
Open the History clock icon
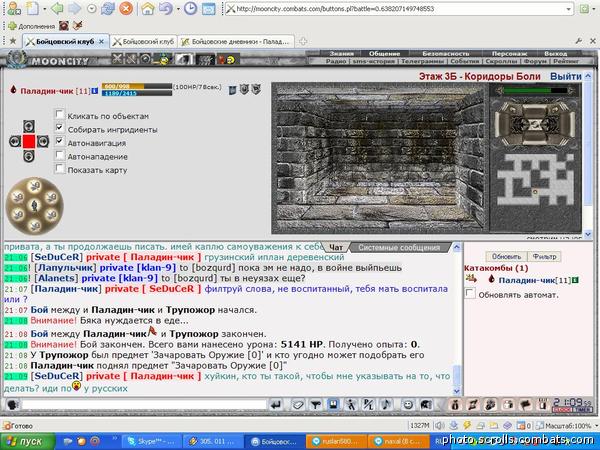coord(190,8)
